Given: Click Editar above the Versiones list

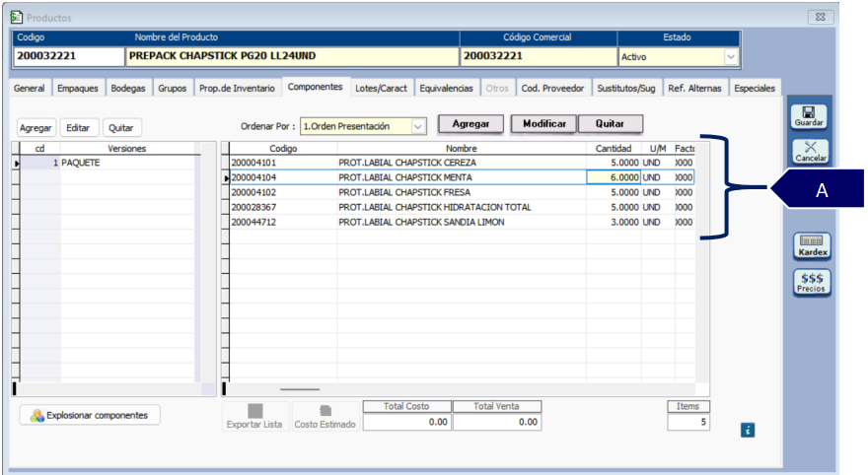Looking at the screenshot, I should (x=78, y=128).
